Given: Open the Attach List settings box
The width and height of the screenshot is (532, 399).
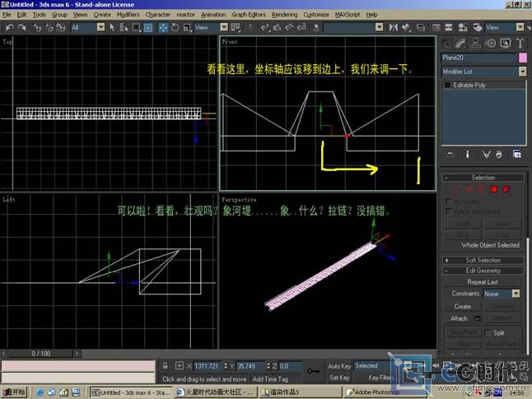Looking at the screenshot, I should pyautogui.click(x=478, y=318).
